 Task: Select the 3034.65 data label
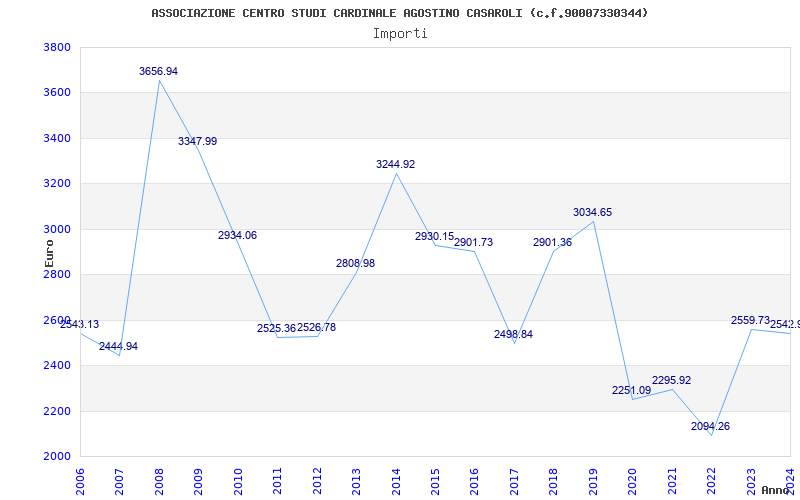592,213
